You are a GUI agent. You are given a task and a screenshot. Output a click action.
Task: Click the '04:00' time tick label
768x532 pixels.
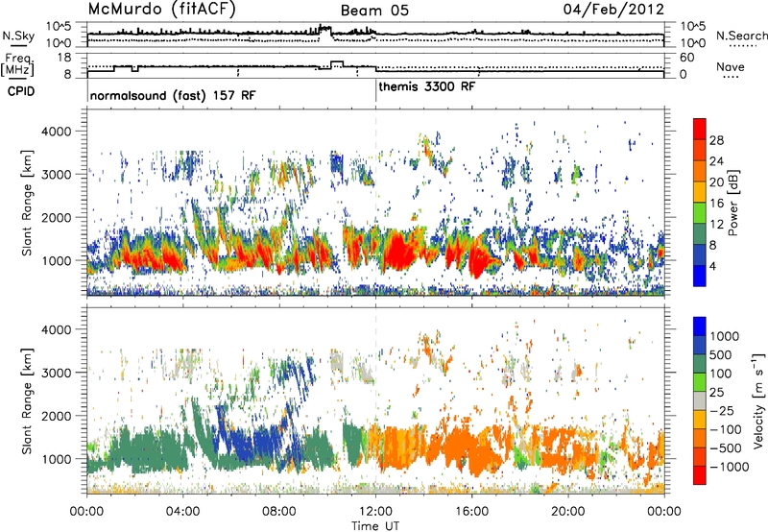pyautogui.click(x=182, y=512)
